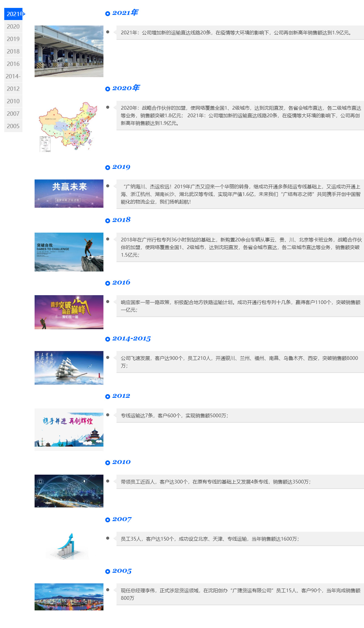
Task: Go to 2018 in the sidebar list
Action: [13, 51]
